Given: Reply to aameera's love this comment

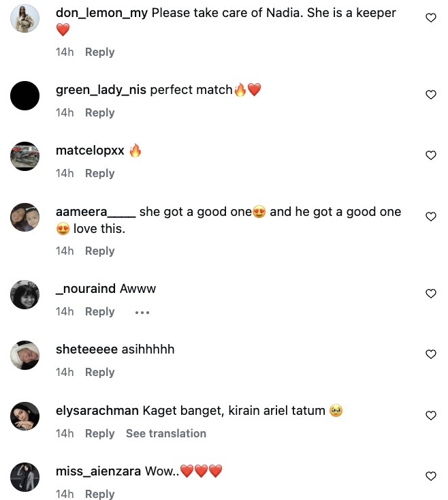Looking at the screenshot, I should click(x=99, y=251).
